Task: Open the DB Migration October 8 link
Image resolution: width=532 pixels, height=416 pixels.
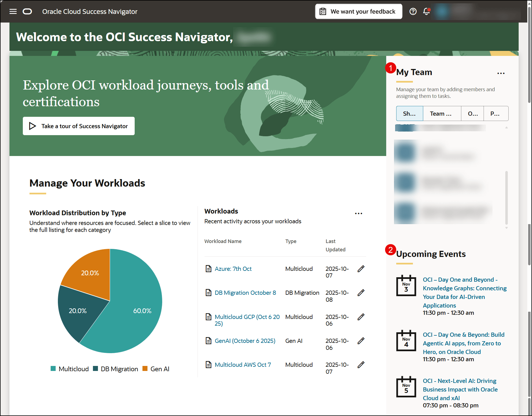Action: click(x=245, y=293)
